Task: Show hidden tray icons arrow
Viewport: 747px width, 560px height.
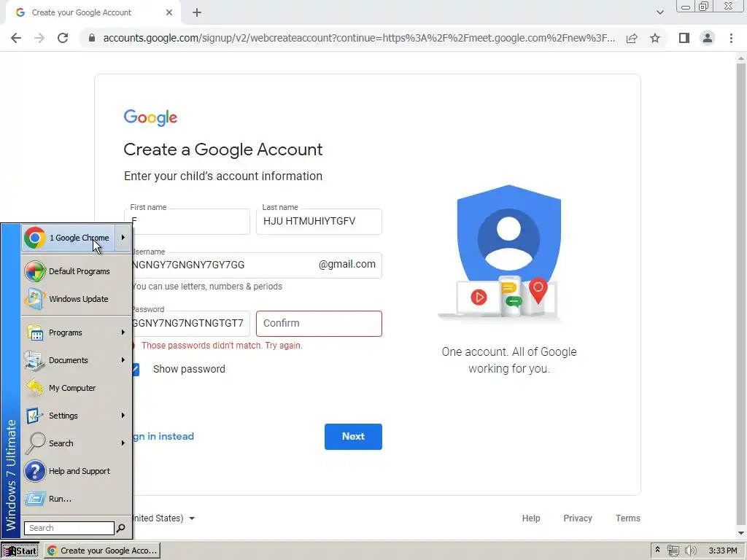Action: (x=657, y=550)
